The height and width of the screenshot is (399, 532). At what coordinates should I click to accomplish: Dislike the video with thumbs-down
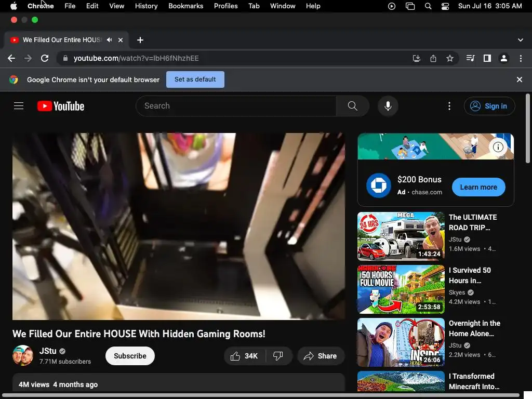pyautogui.click(x=278, y=356)
